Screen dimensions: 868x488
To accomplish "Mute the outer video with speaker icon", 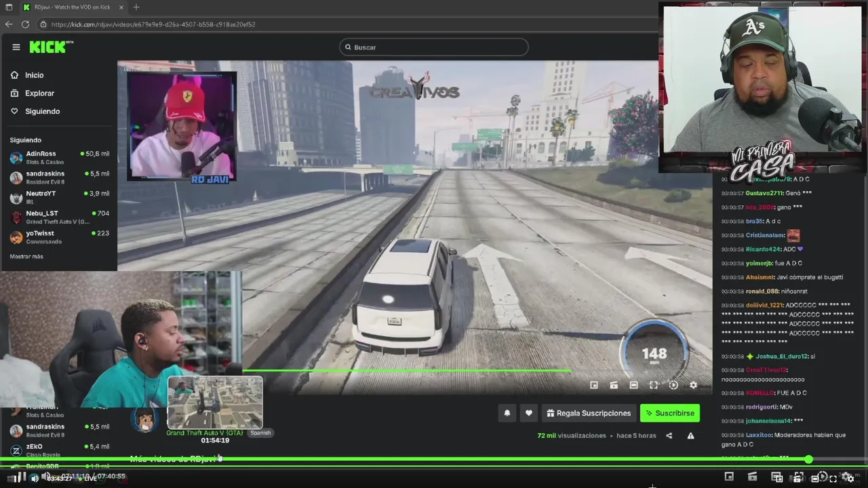I will [35, 479].
